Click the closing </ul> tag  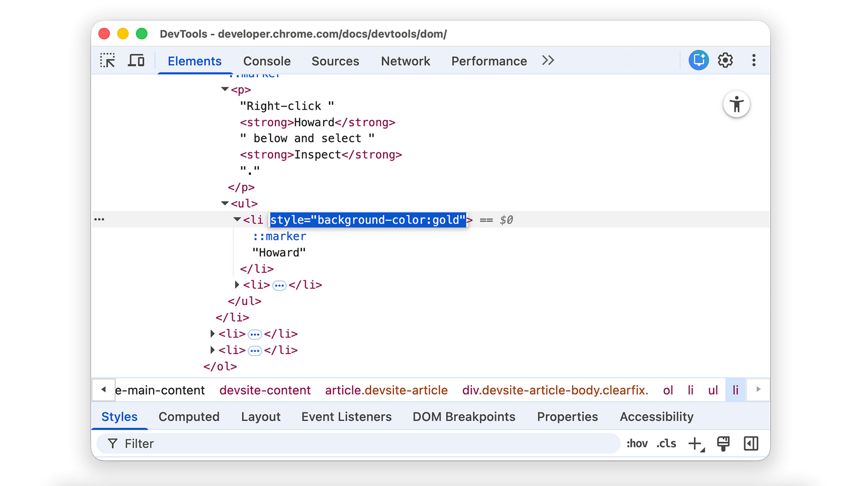tap(245, 301)
